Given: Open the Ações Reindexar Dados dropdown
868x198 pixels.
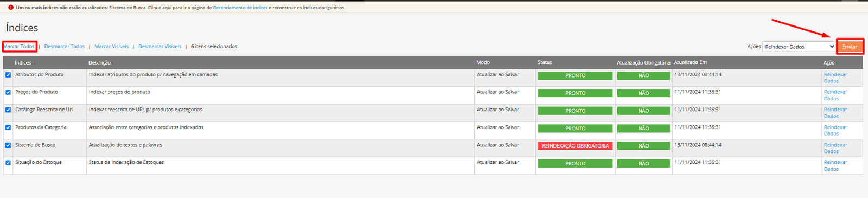Looking at the screenshot, I should coord(799,47).
